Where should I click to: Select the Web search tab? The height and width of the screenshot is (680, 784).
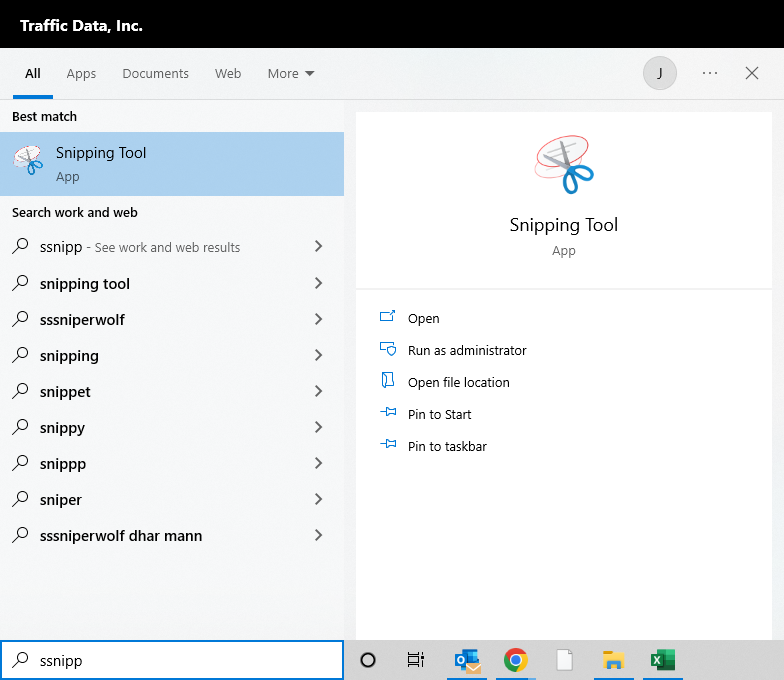click(228, 73)
